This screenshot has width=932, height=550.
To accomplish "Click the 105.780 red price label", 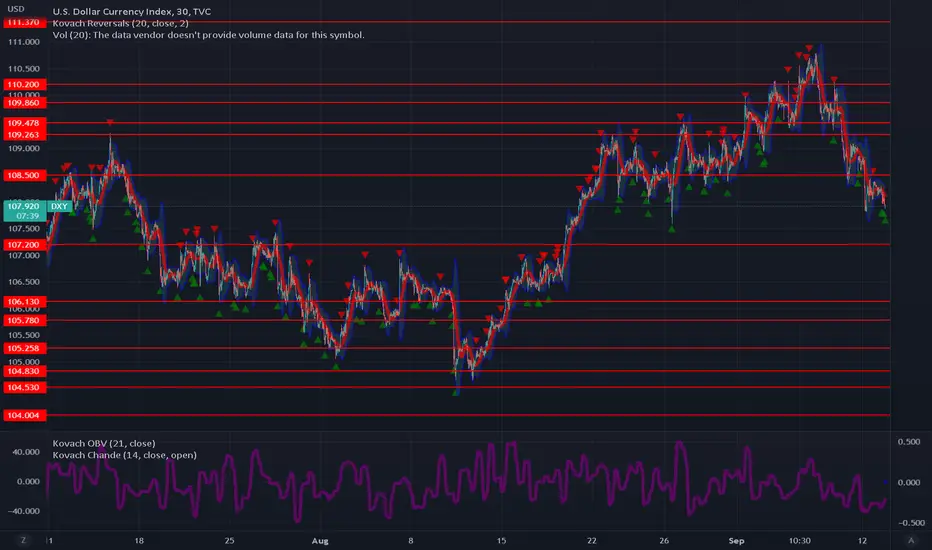I will tap(24, 320).
